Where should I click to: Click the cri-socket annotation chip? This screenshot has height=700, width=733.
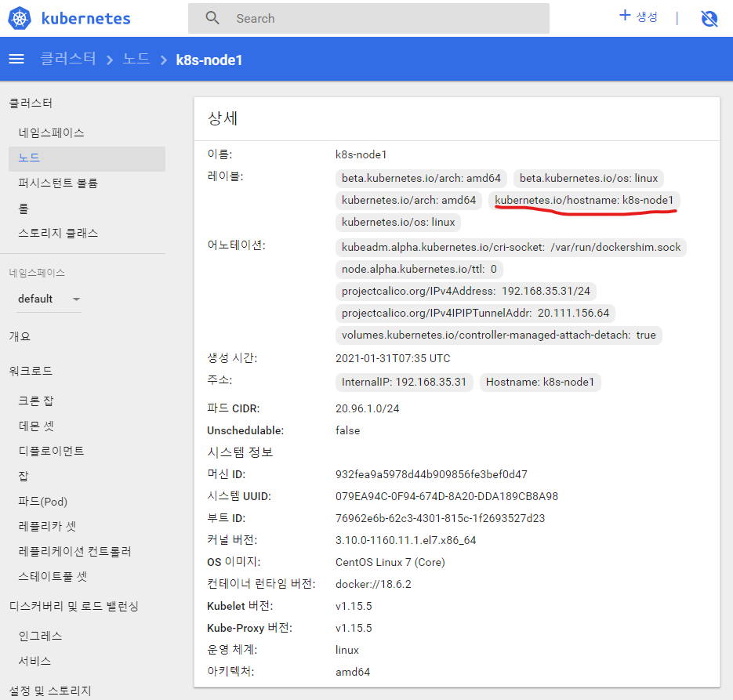(511, 248)
